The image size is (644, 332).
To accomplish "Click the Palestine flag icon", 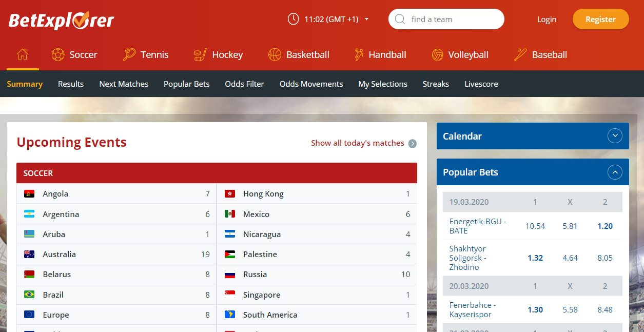I will (x=230, y=254).
